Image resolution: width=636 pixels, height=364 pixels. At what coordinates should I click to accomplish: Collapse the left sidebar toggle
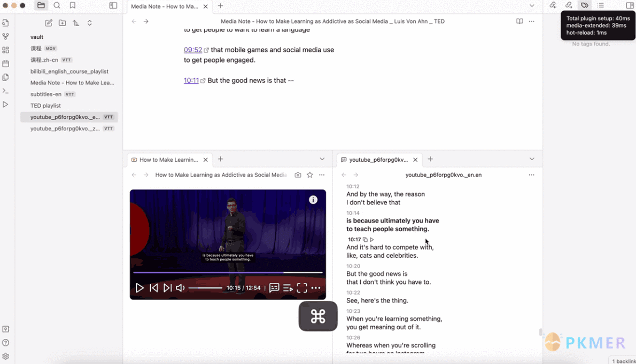point(113,5)
